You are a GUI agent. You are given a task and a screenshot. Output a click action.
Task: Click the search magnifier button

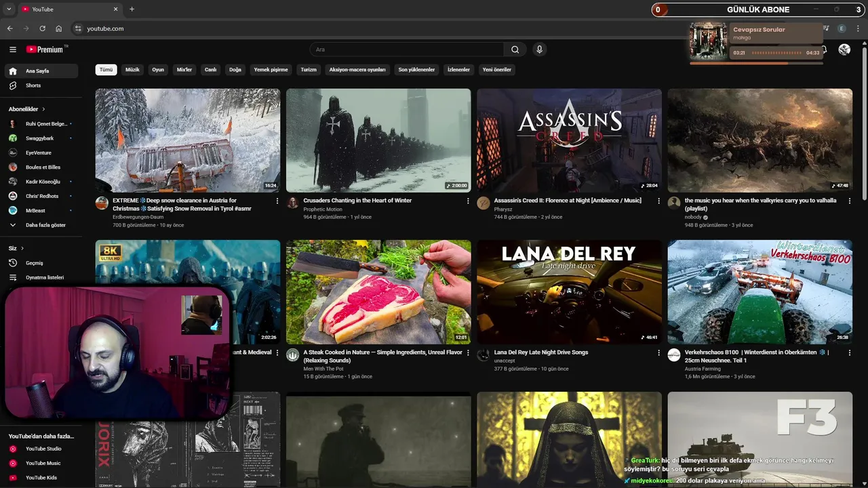pos(515,49)
